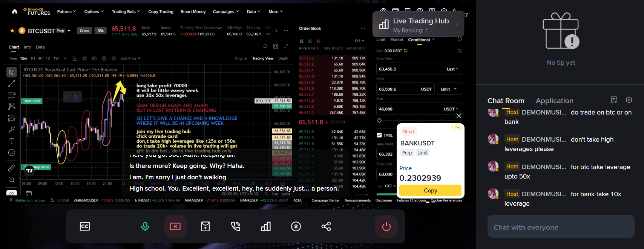Open the emoji icons tool
644x249 pixels.
tap(12, 153)
